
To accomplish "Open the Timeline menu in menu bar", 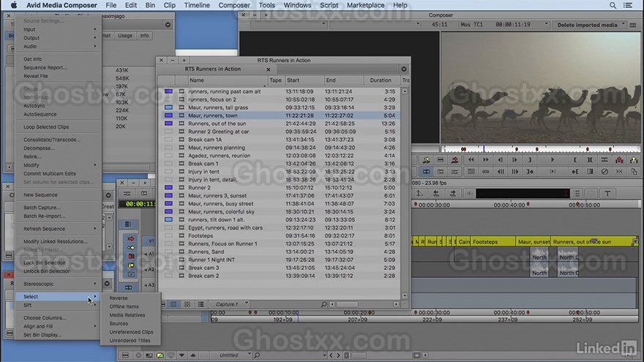I will tap(197, 5).
